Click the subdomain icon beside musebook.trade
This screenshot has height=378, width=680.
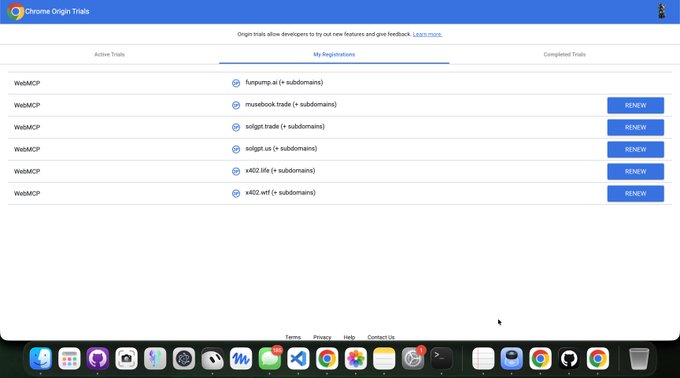click(x=236, y=105)
